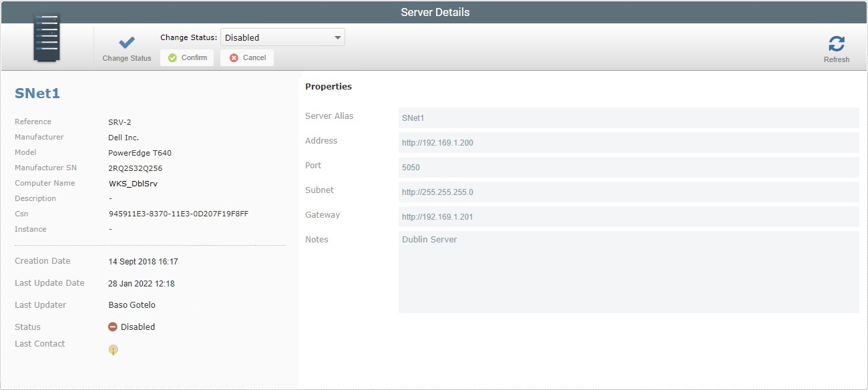
Task: Click the server rack icon
Action: point(46,37)
